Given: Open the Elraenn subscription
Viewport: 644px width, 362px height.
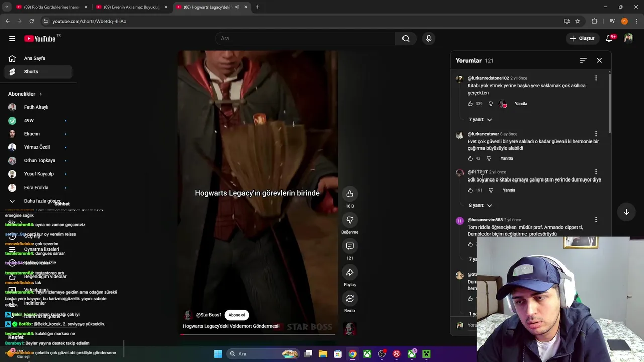Looking at the screenshot, I should pos(38,134).
